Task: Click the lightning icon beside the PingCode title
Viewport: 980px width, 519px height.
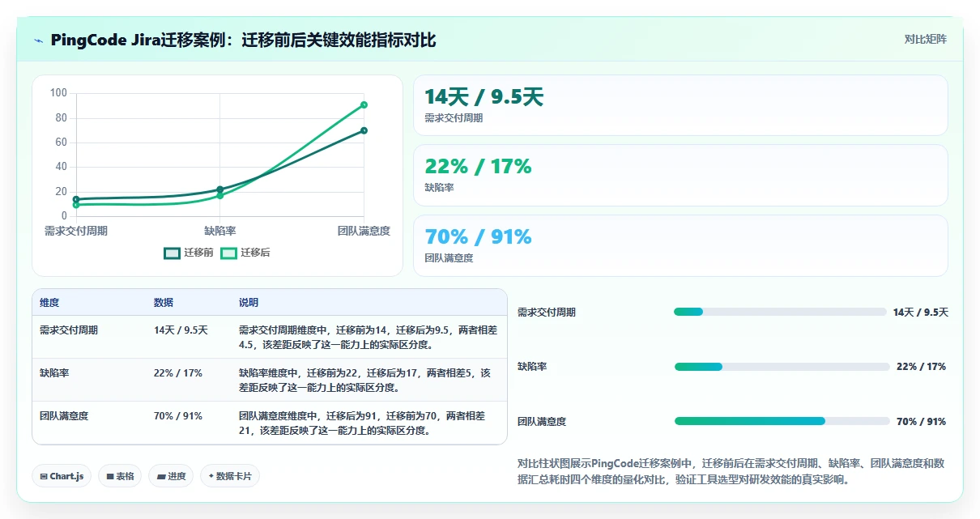Action: pyautogui.click(x=38, y=40)
